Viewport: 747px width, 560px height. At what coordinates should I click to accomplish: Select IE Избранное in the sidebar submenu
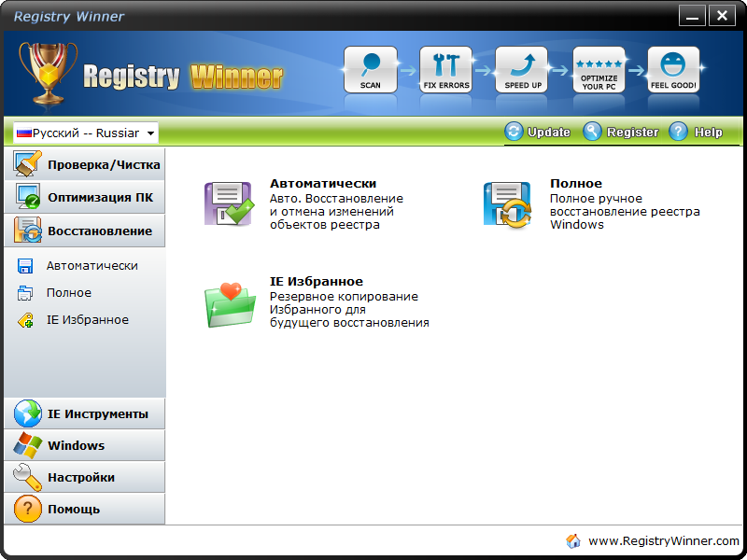tap(88, 320)
